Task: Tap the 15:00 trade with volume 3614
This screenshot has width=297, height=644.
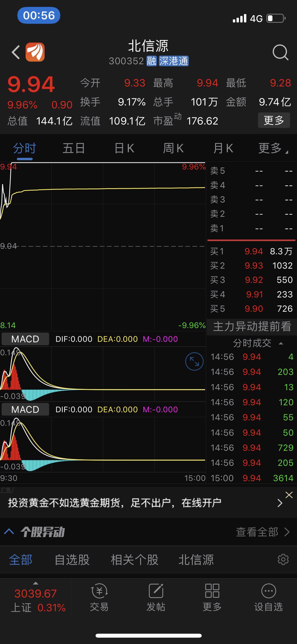Action: 252,478
